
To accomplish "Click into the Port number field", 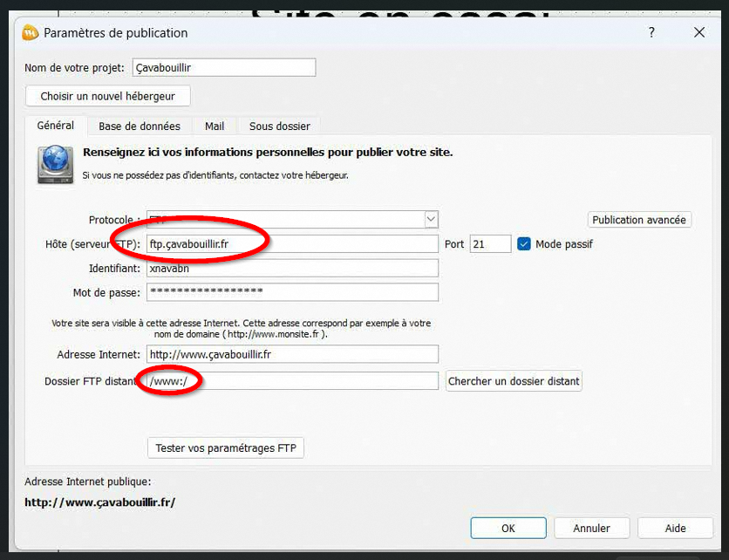I will tap(490, 244).
